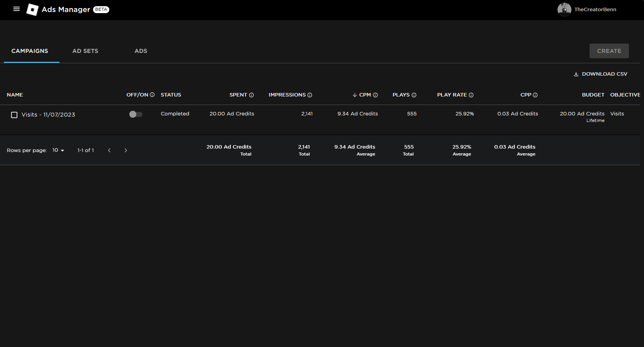644x347 pixels.
Task: Click the info icon next to PLAY RATE
Action: (x=471, y=95)
